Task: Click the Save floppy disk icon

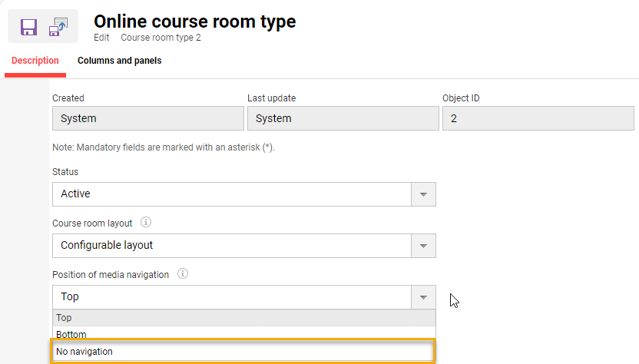Action: coord(28,28)
